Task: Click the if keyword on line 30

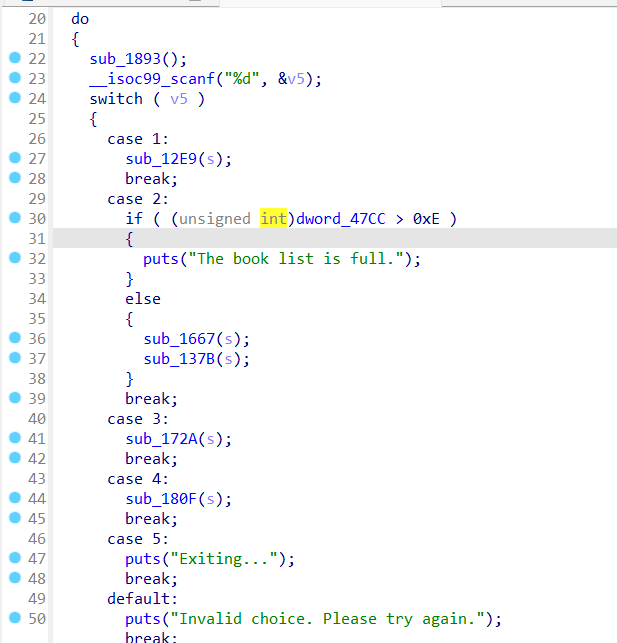Action: pos(134,219)
